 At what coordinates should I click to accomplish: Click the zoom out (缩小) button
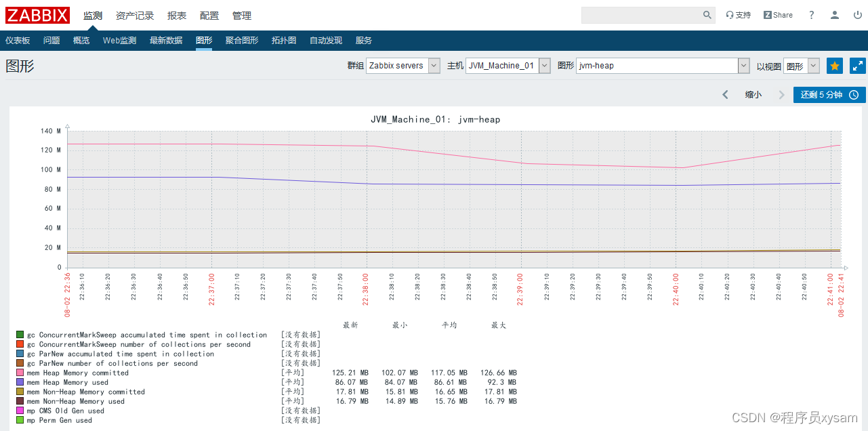[x=753, y=95]
